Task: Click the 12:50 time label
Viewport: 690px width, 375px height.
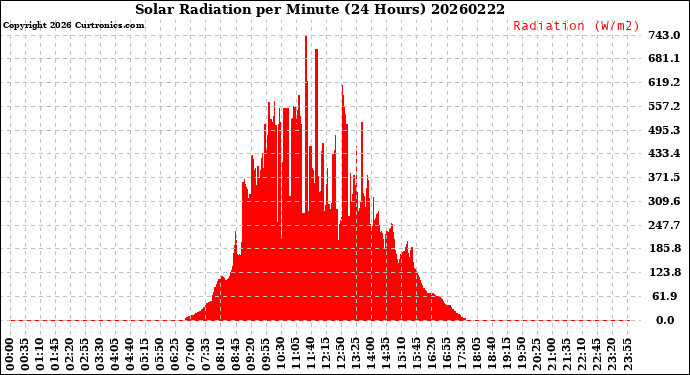Action: pyautogui.click(x=341, y=355)
